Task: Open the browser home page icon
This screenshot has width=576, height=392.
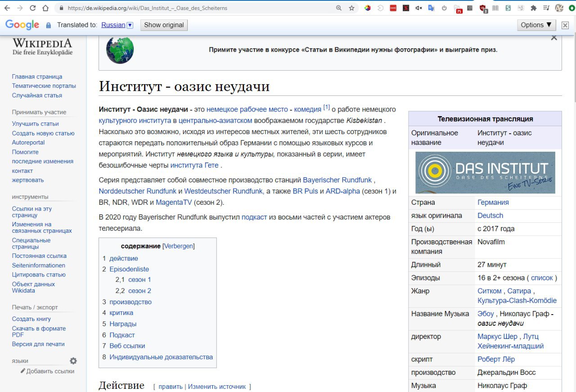Action: click(x=45, y=8)
